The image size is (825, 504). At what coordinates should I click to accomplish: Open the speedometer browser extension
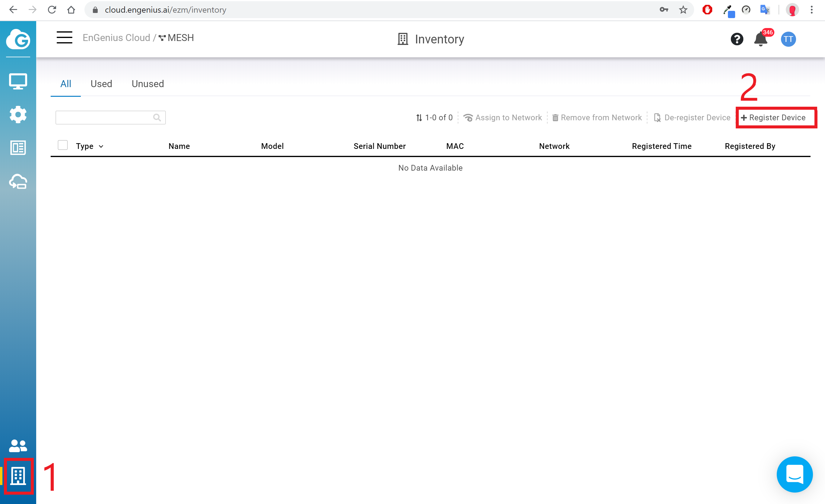[x=746, y=10]
